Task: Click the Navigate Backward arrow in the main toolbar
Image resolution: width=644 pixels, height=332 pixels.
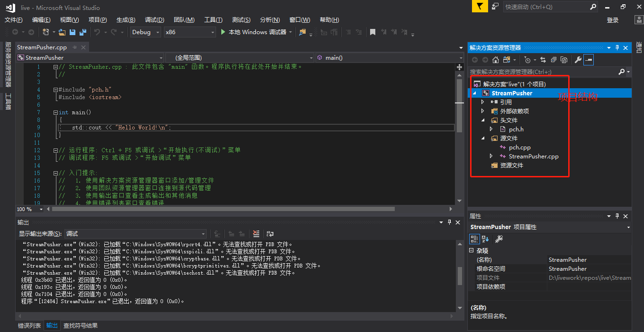Action: point(15,32)
